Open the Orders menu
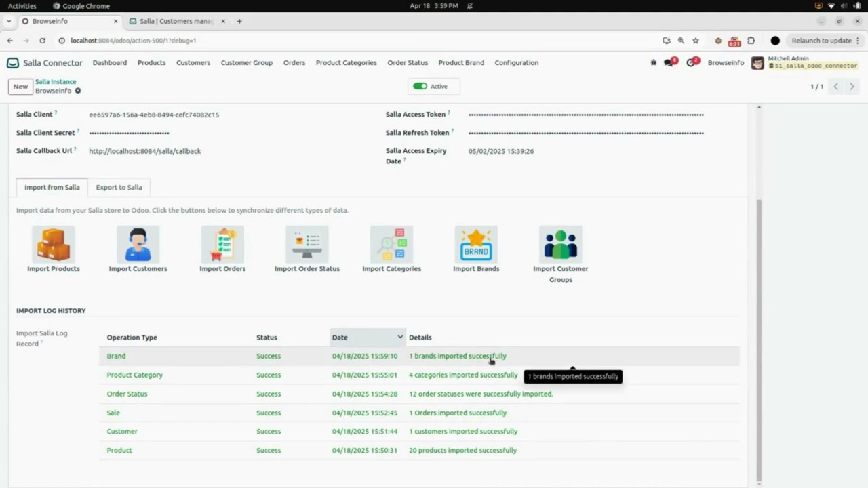 (x=294, y=63)
